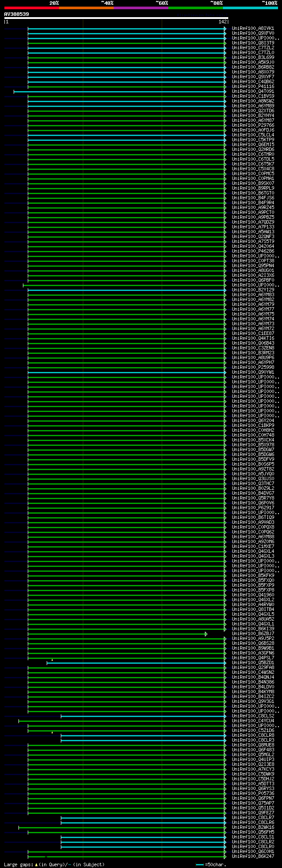The image size is (282, 868).
Task: Select the UniRef100_A9PCT0 label
Action: tap(253, 212)
